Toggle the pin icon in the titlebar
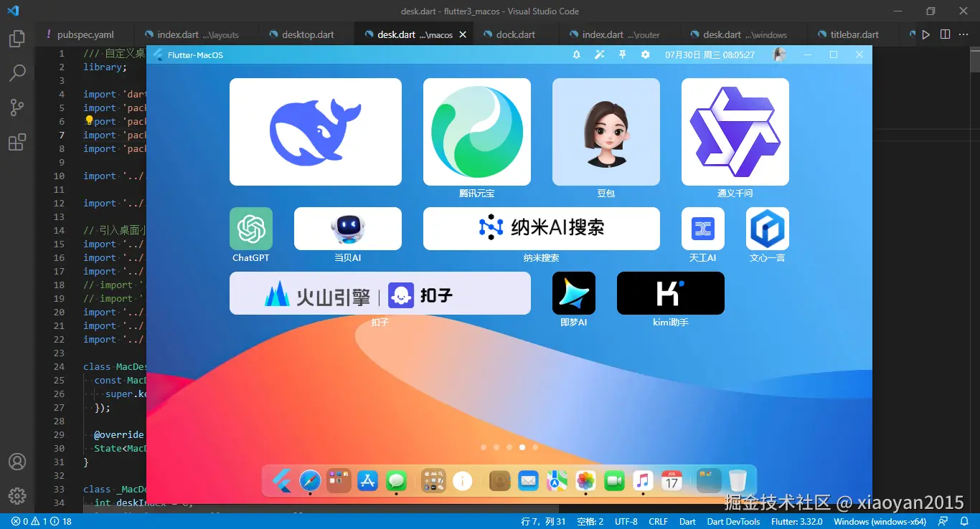This screenshot has width=980, height=529. [623, 54]
